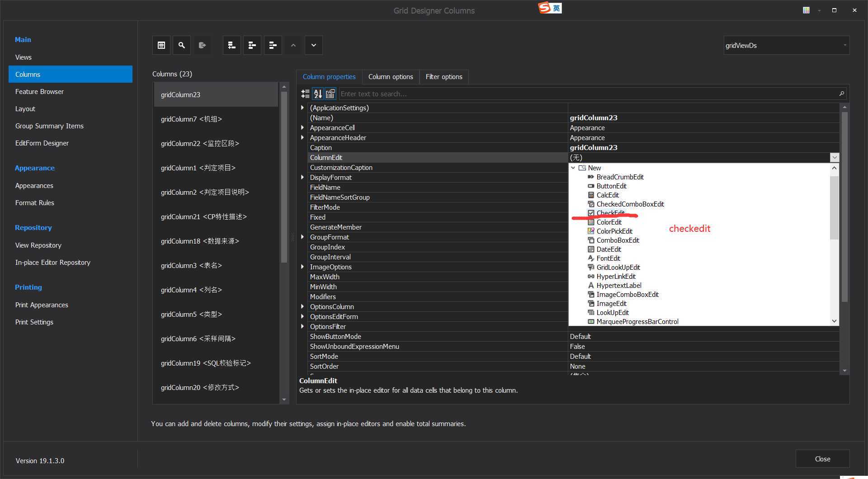Choose CheckEdit editor from list
The height and width of the screenshot is (479, 868).
(x=610, y=213)
